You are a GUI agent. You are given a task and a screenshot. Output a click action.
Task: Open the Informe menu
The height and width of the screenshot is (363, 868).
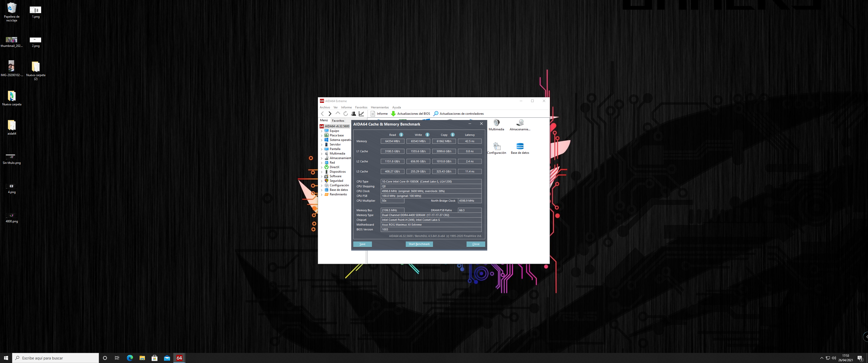coord(346,107)
